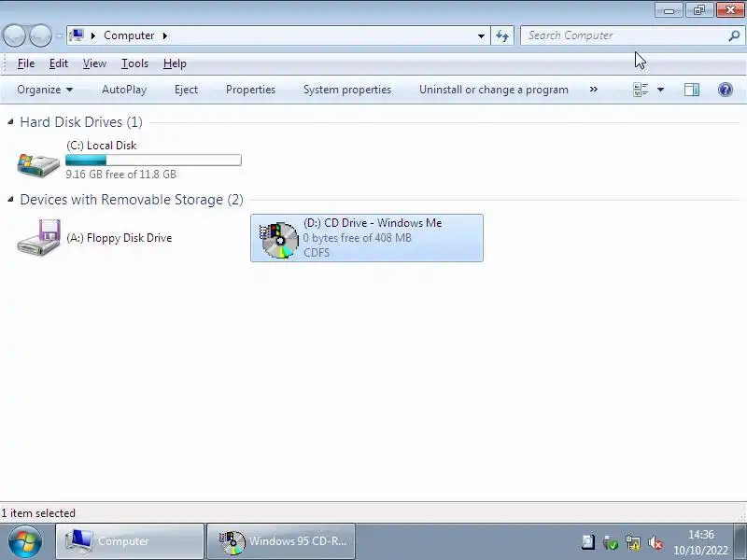Screen dimensions: 747x560
Task: Select the Hard Disk Drives (1) header
Action: [x=81, y=122]
